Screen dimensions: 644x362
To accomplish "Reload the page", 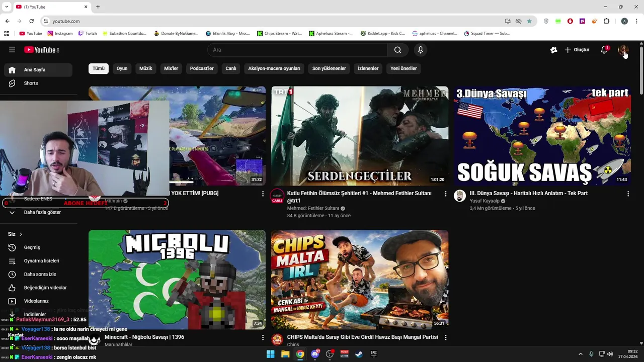I will [31, 21].
